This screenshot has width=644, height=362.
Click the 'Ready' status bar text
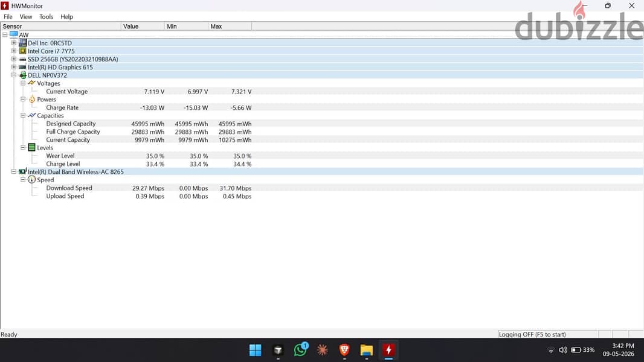pos(9,334)
